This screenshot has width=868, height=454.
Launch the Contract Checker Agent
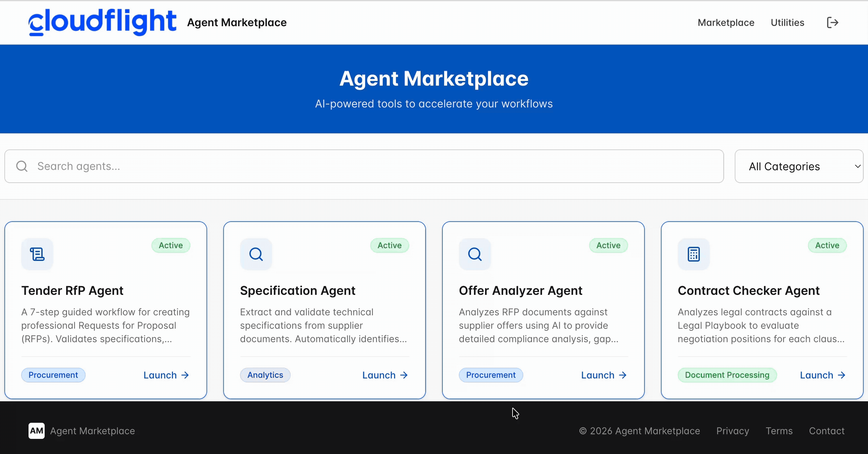822,375
